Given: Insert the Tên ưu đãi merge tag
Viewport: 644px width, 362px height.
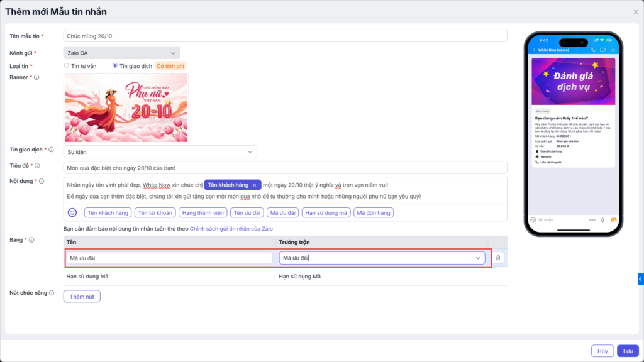Looking at the screenshot, I should (x=247, y=212).
